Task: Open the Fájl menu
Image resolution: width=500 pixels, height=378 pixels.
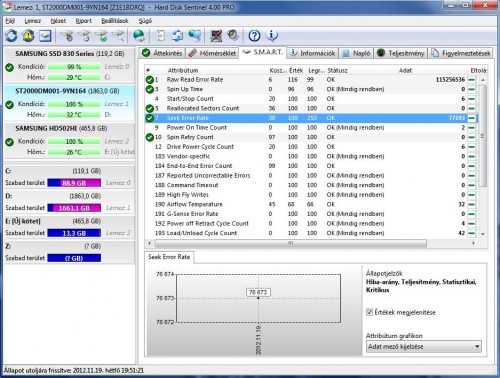Action: pos(10,21)
